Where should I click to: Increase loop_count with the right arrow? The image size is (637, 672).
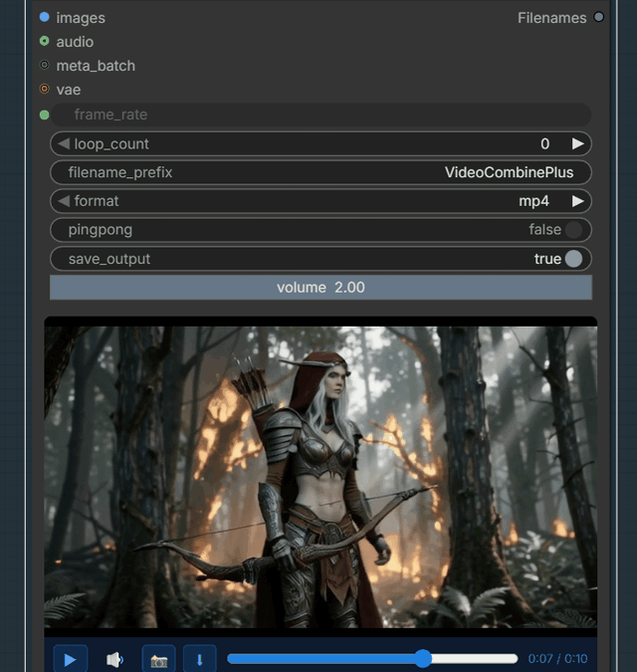coord(578,144)
